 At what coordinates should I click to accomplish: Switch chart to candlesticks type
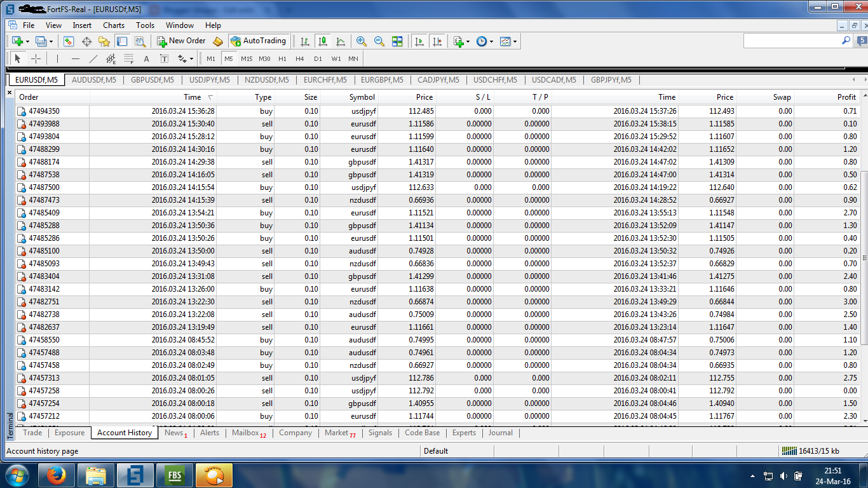(x=323, y=41)
